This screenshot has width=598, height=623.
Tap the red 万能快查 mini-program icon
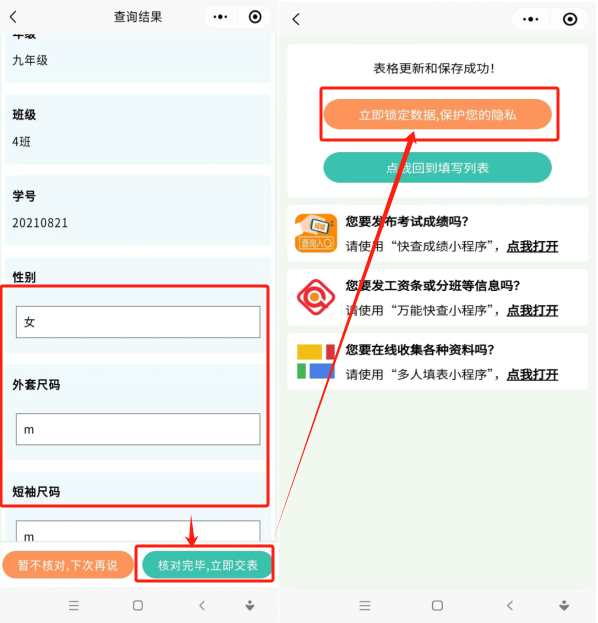[x=316, y=297]
